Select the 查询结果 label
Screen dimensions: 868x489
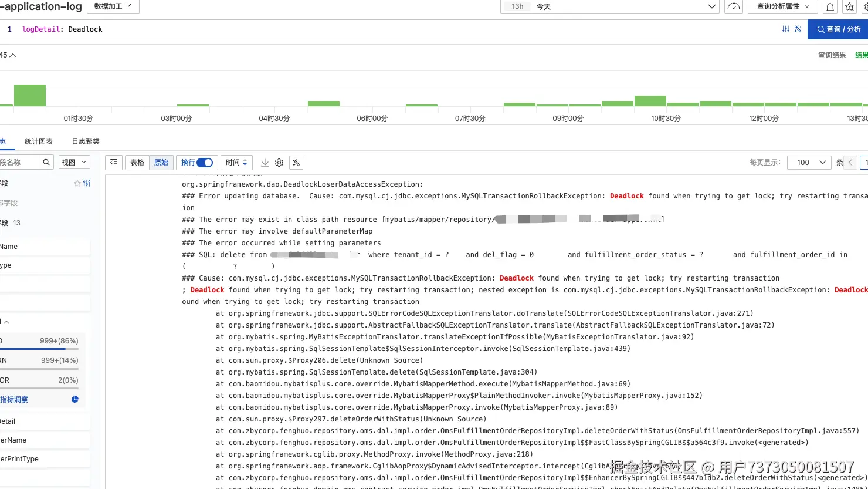[x=832, y=55]
